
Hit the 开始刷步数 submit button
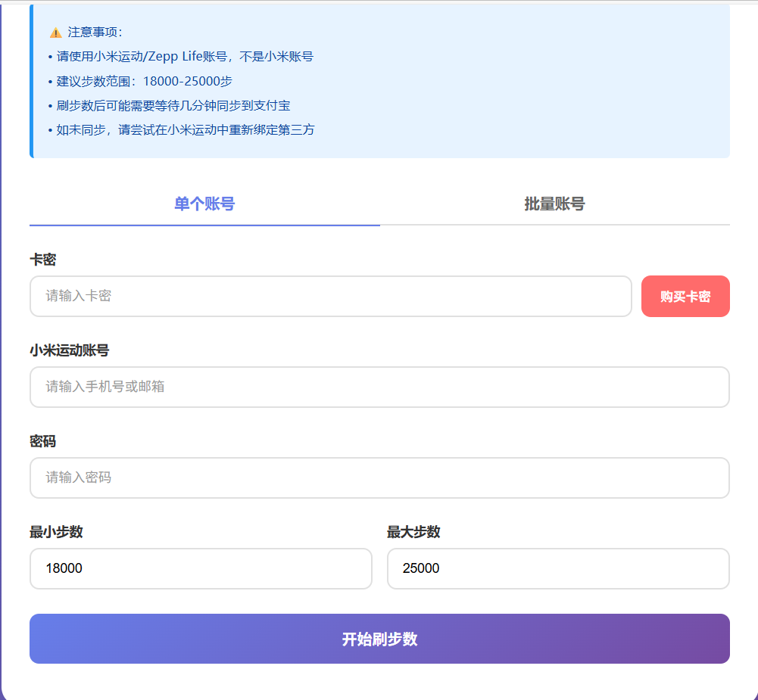click(379, 639)
